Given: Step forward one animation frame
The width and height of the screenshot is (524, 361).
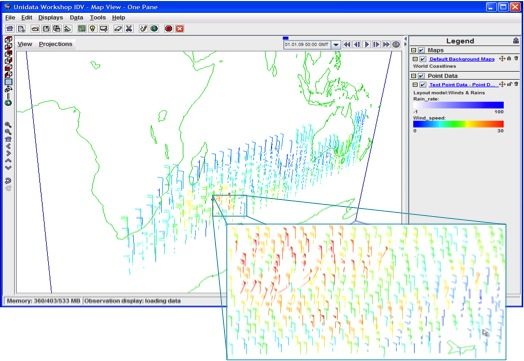Looking at the screenshot, I should (376, 44).
